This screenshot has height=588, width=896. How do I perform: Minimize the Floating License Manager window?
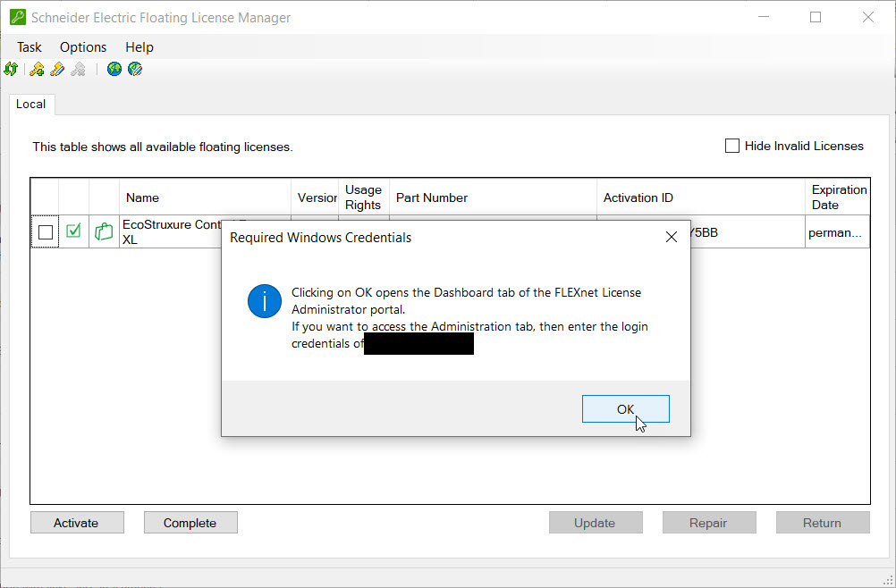pos(764,17)
